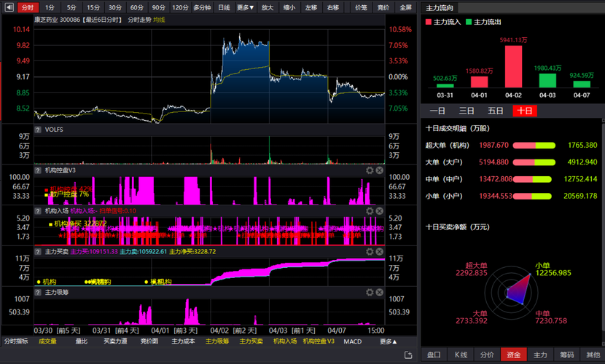
Task: Close the 机构入场 indicator panel
Action: pyautogui.click(x=380, y=210)
